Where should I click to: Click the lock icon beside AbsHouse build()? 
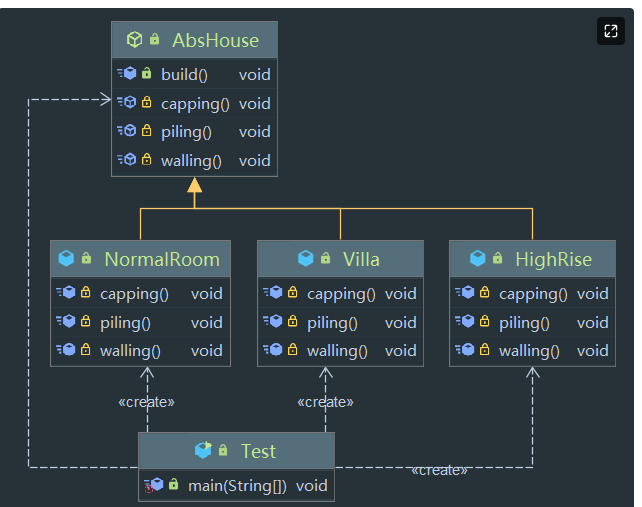pos(147,74)
